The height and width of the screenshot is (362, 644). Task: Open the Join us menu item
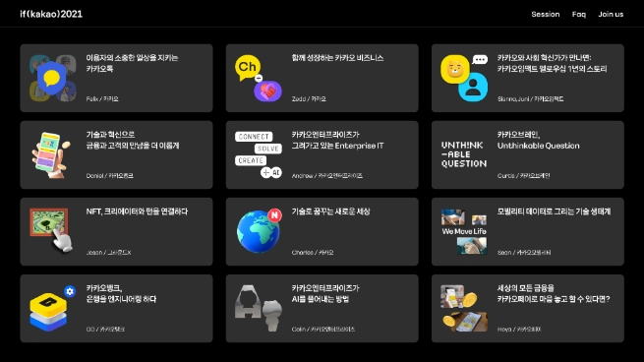click(611, 14)
